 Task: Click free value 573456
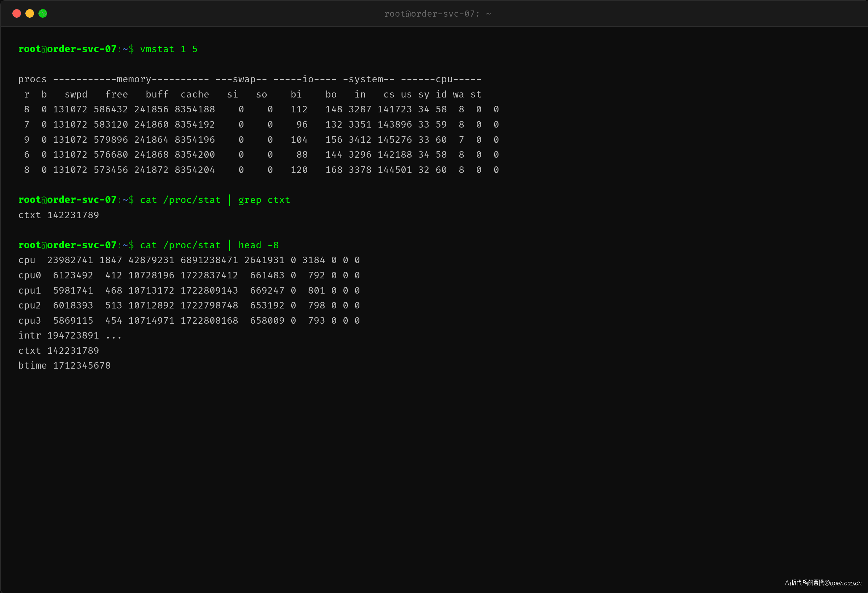pos(111,170)
